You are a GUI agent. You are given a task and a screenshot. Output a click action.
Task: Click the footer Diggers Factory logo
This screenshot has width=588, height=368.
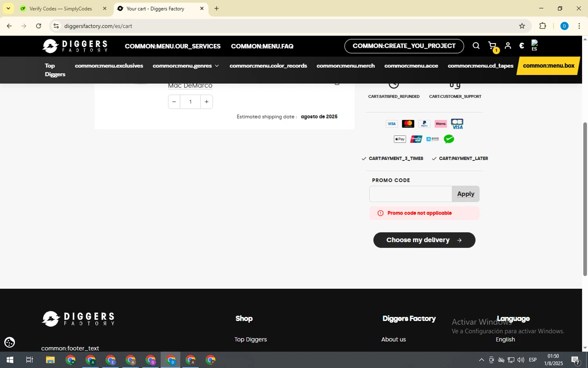78,319
